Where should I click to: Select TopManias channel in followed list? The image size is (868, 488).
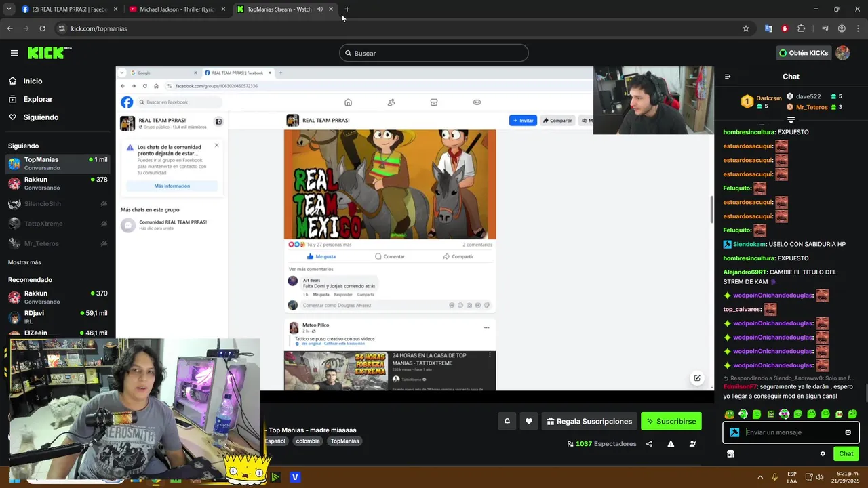click(58, 163)
